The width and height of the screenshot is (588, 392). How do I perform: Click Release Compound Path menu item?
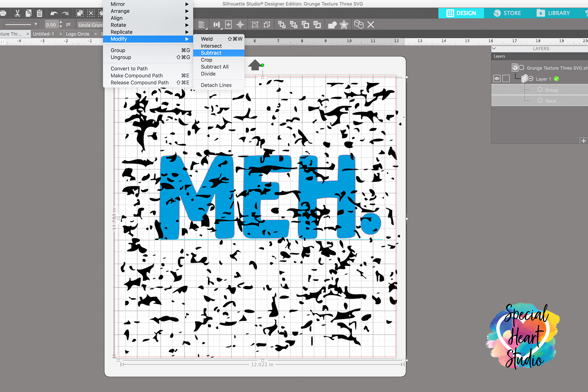148,83
